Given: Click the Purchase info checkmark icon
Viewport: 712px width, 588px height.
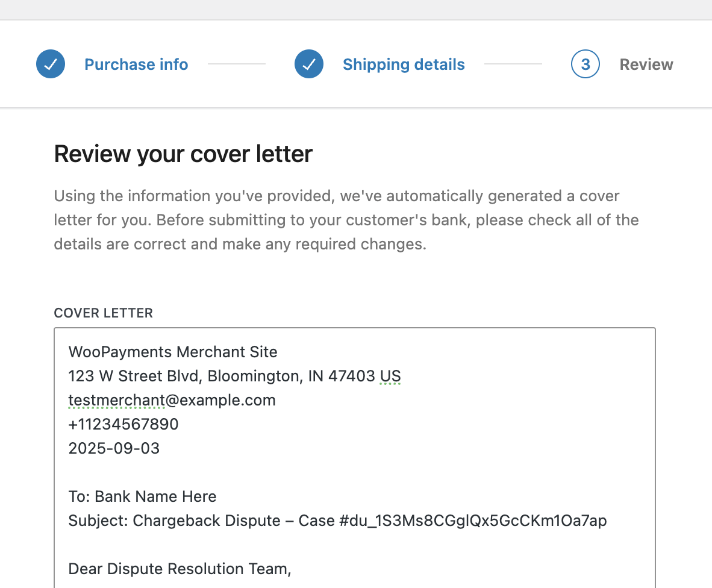Looking at the screenshot, I should tap(51, 64).
